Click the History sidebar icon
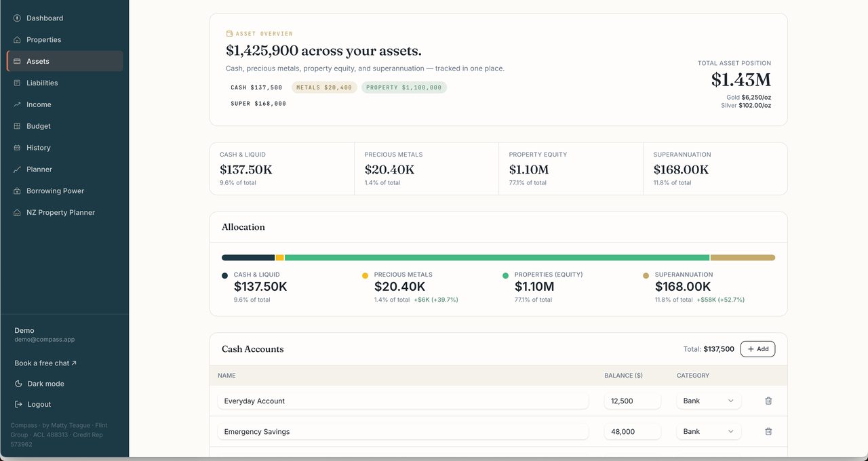The width and height of the screenshot is (868, 461). click(x=17, y=148)
